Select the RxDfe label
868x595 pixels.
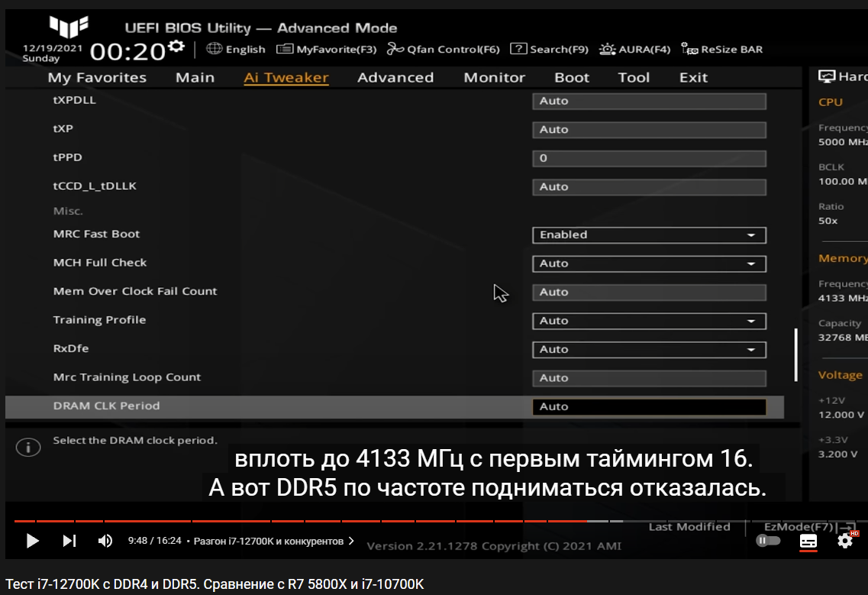(x=71, y=348)
